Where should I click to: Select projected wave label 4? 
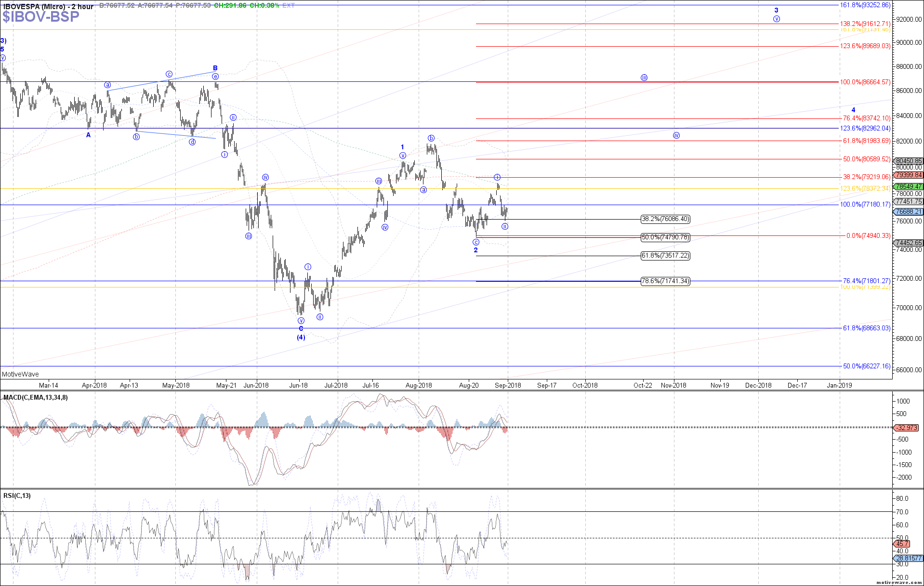pos(853,110)
